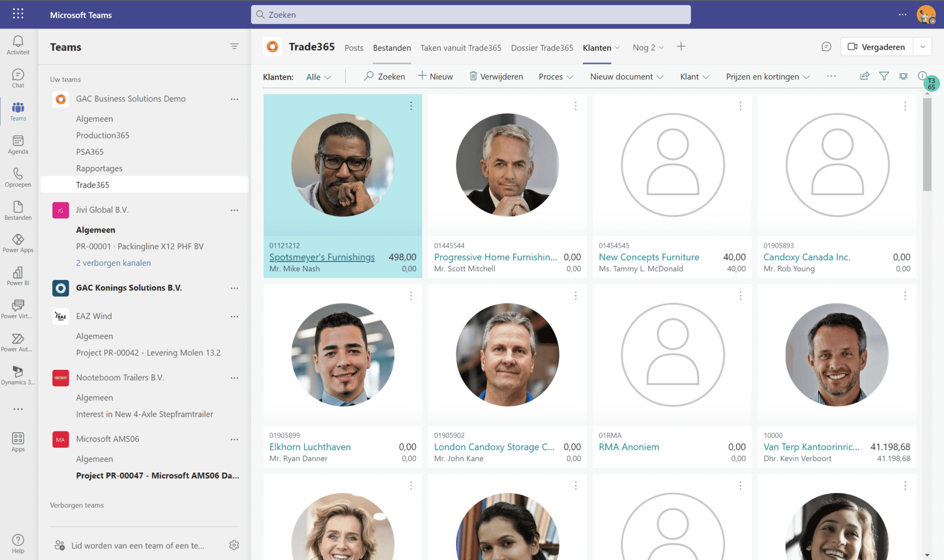Switch to Taken vanuit Trade365 tab
The image size is (944, 560).
(461, 48)
